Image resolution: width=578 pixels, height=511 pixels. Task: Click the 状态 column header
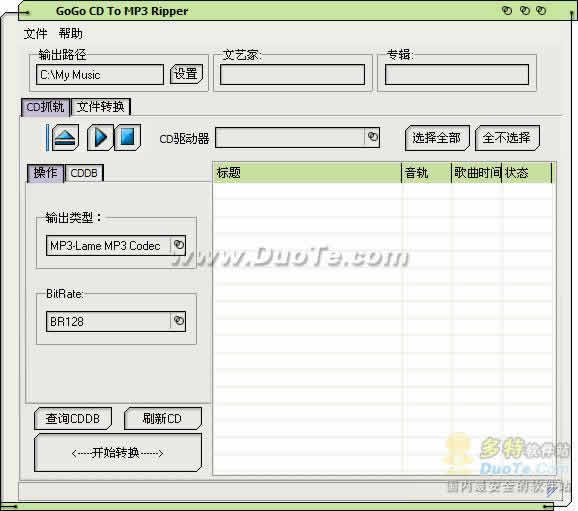tap(527, 173)
